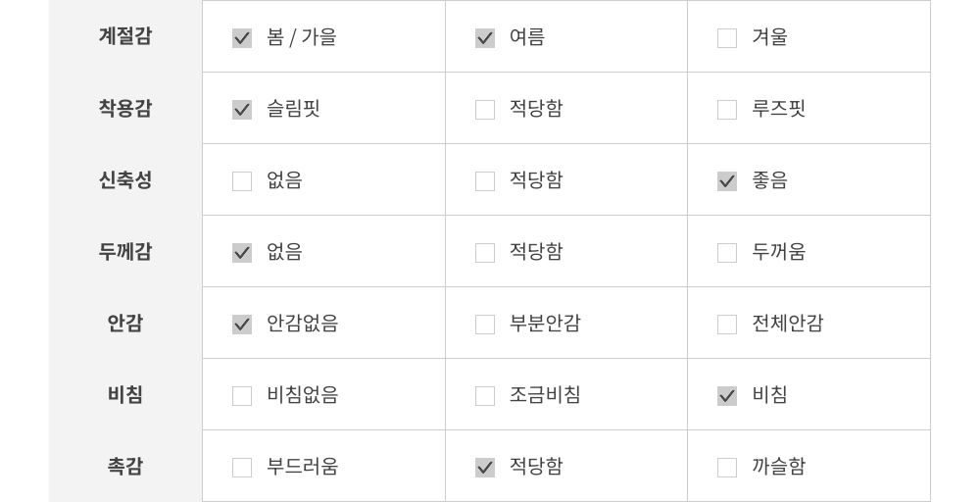Screen dimensions: 980x502
Task: Check 적당함 in the 두께감 row
Action: 485,253
